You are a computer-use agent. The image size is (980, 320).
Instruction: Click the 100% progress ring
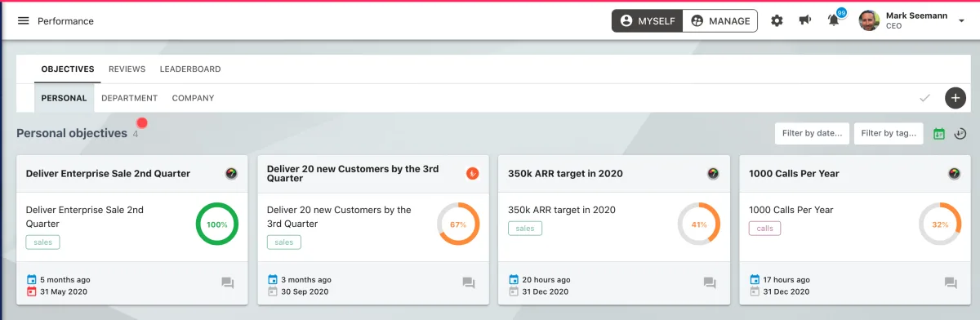217,224
